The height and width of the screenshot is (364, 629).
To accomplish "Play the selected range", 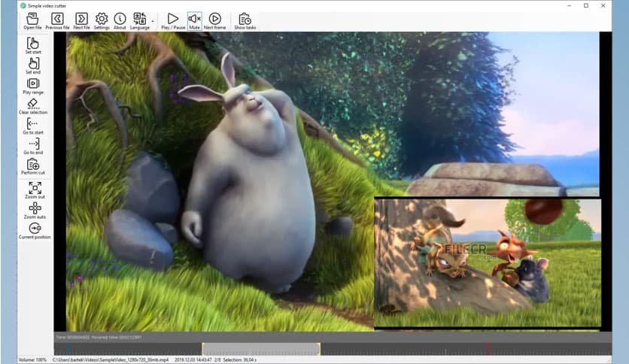I will click(x=33, y=86).
